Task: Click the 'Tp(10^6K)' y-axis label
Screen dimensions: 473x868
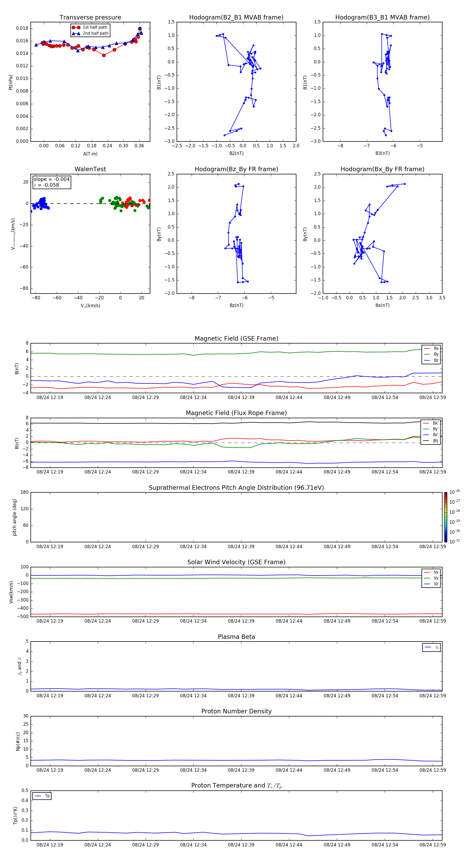Action: coord(15,815)
